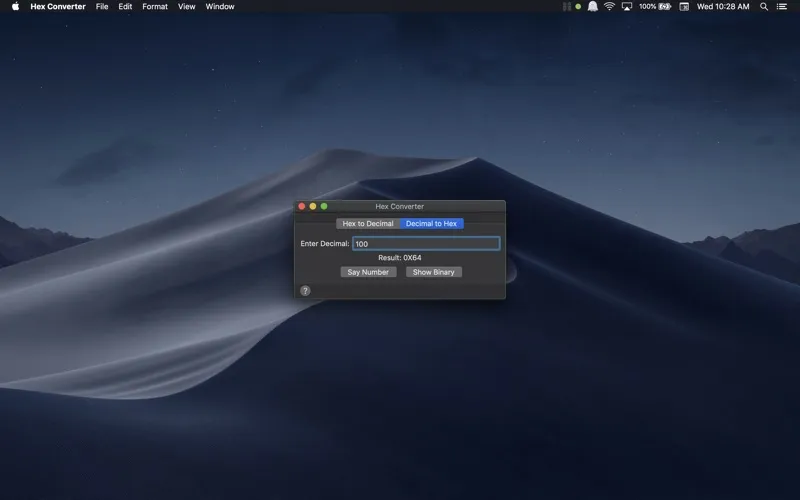Minimize the Hex Converter window with yellow button
The image size is (800, 500).
pos(313,206)
